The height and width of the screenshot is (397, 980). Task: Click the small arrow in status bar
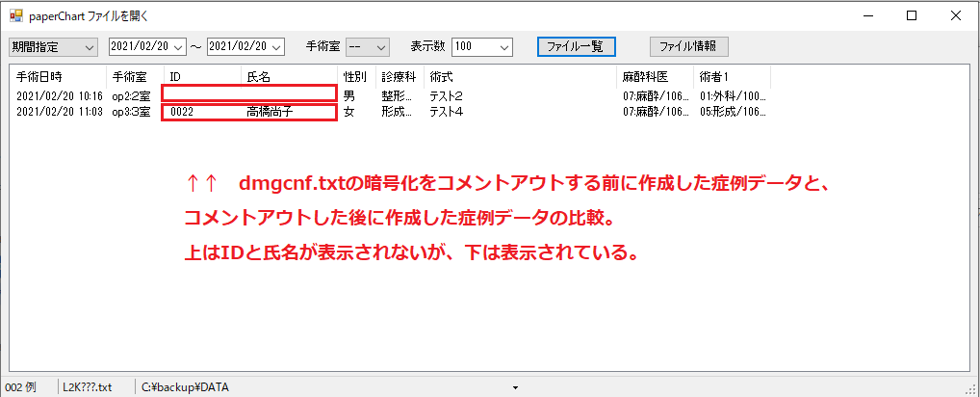[515, 387]
